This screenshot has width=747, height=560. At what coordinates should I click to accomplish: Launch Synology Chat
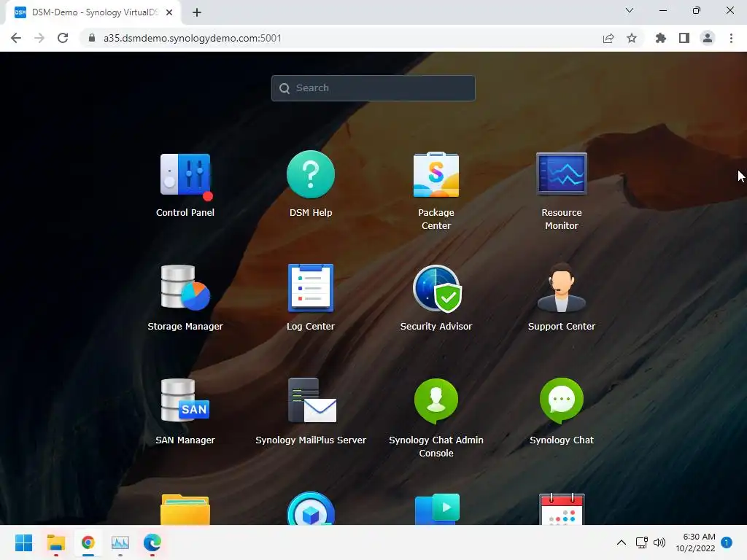pyautogui.click(x=562, y=400)
